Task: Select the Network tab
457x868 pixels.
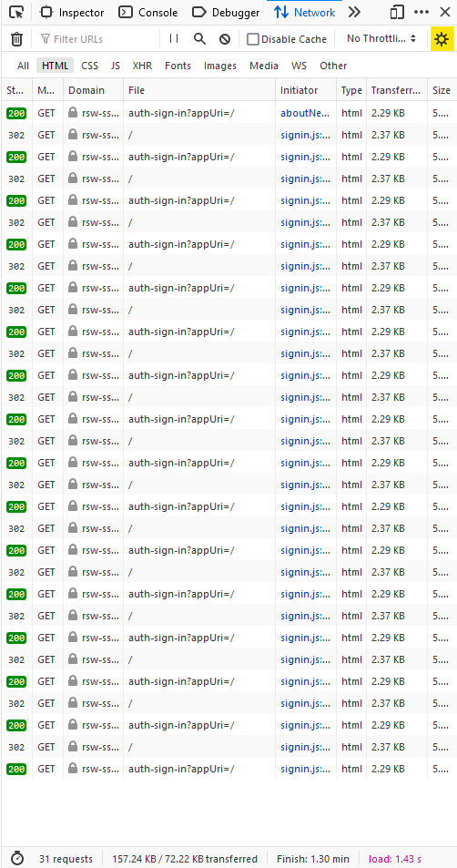Action: pos(304,12)
